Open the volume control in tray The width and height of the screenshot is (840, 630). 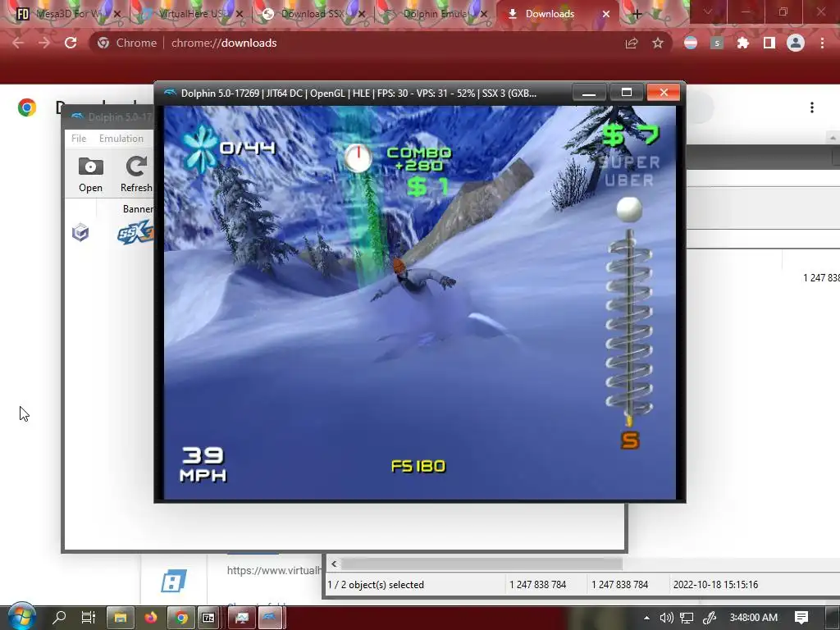pos(666,618)
